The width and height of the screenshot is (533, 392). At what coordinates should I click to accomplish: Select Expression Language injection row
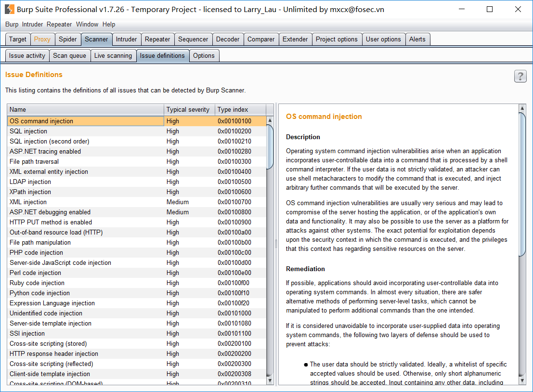tap(137, 303)
